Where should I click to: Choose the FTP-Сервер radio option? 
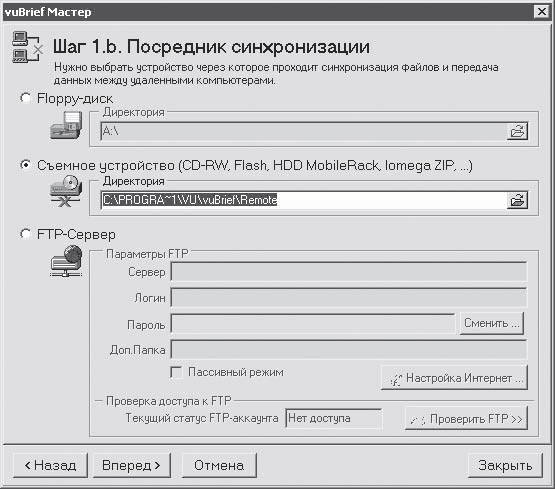pos(25,234)
